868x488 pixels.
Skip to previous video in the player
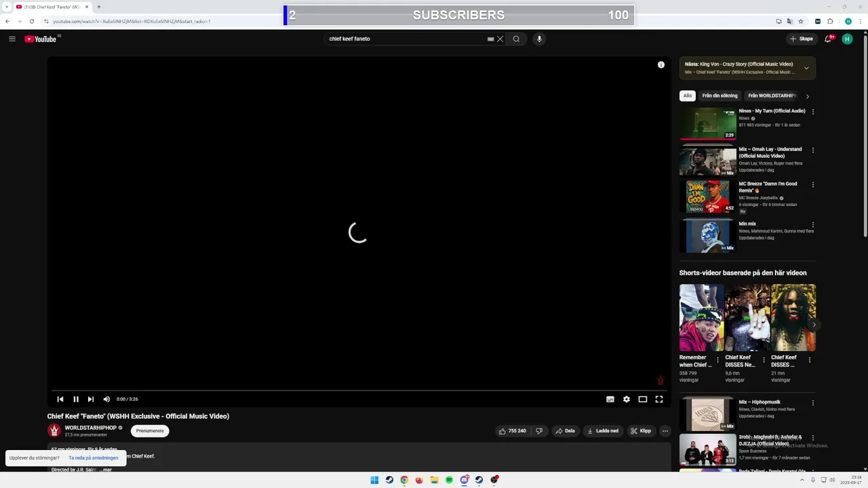point(60,399)
